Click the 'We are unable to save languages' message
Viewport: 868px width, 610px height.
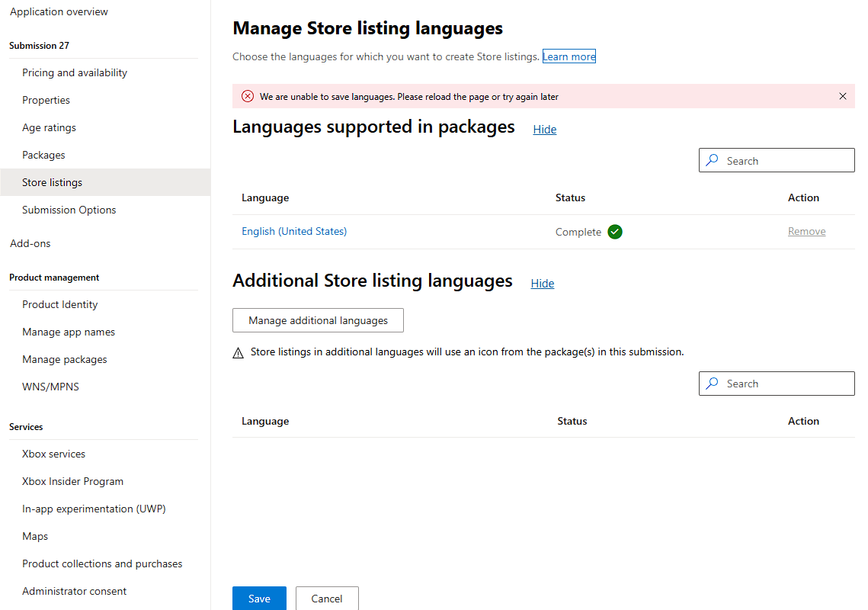(409, 97)
